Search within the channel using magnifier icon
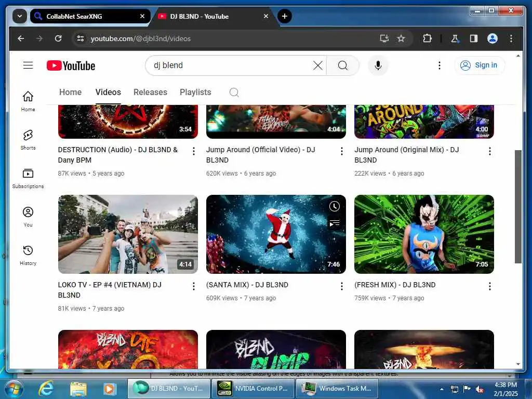This screenshot has height=399, width=532. [x=234, y=92]
